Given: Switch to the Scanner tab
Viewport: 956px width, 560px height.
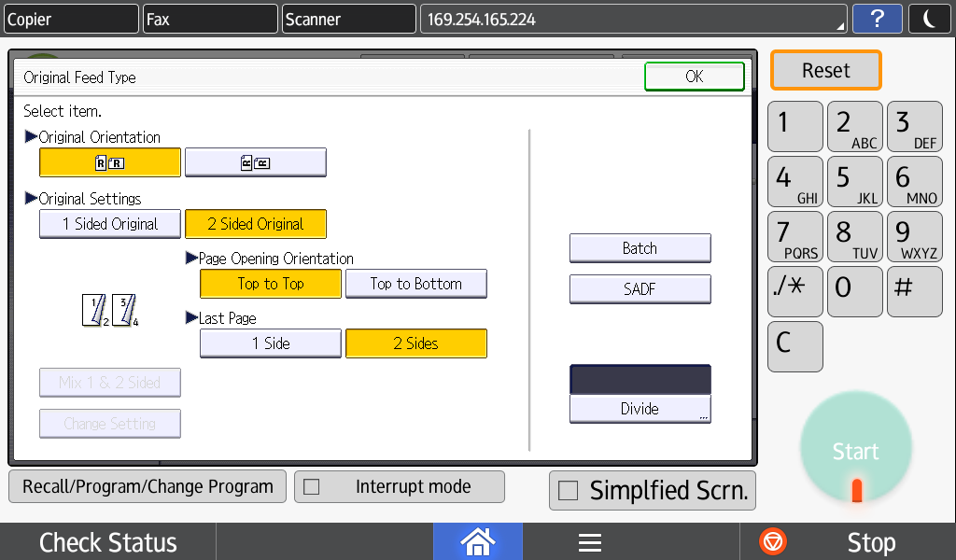Looking at the screenshot, I should (349, 19).
